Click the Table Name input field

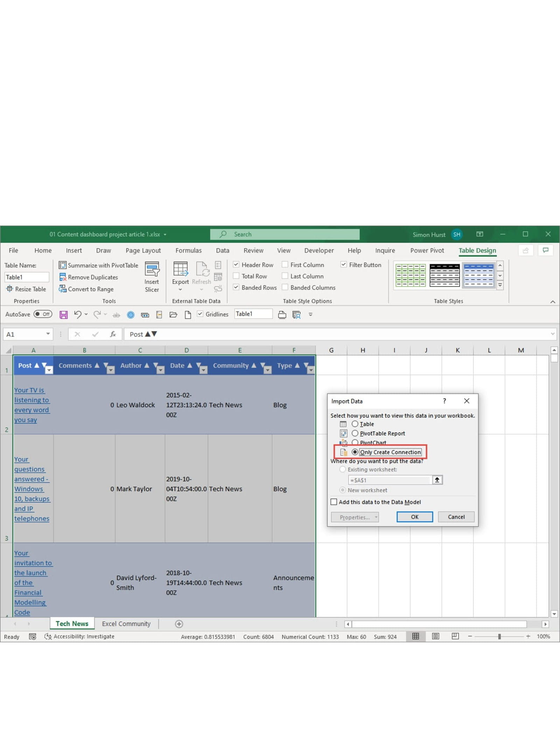pyautogui.click(x=27, y=277)
